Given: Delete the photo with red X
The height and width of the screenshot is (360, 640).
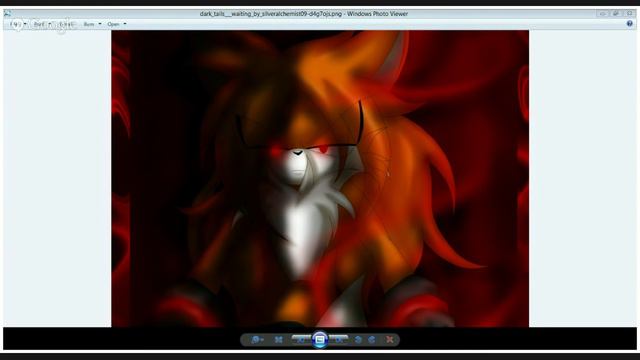Looking at the screenshot, I should (390, 340).
